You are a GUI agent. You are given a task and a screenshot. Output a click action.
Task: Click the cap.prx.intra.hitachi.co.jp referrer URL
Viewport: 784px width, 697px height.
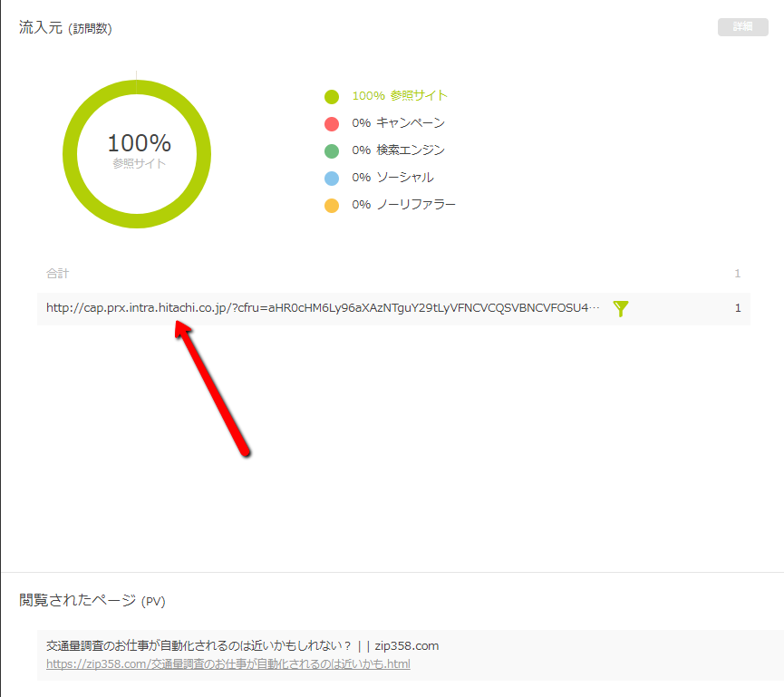click(x=323, y=307)
